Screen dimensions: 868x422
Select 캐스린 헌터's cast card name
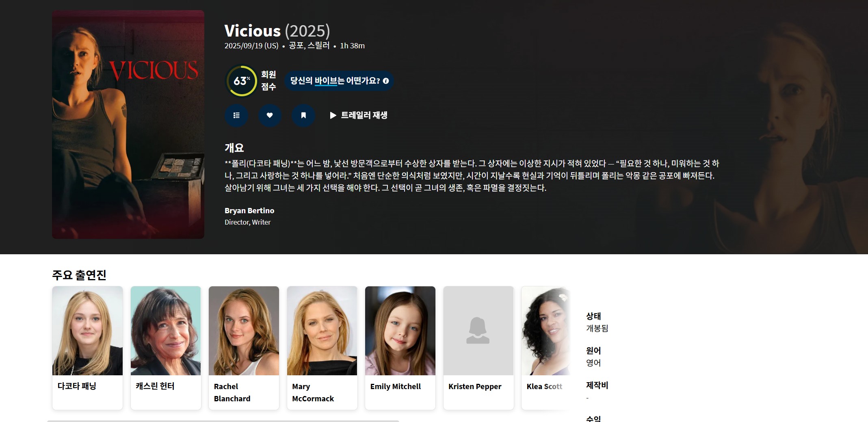[x=155, y=386]
